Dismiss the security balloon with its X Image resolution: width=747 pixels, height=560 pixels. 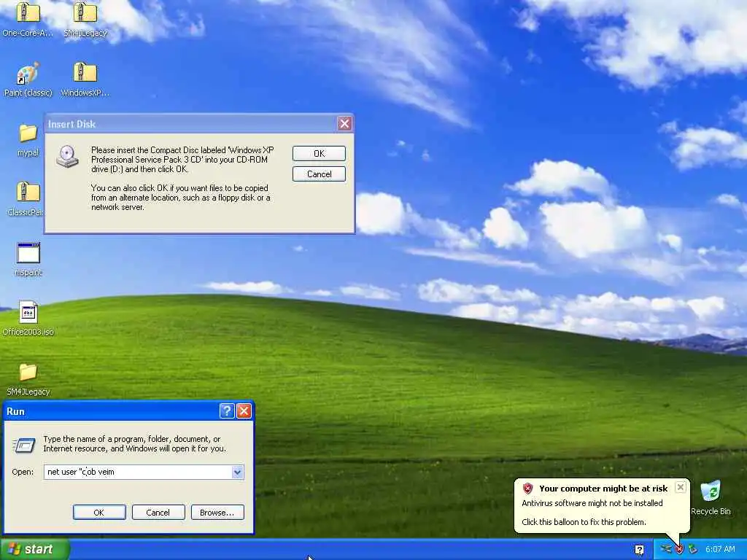tap(681, 486)
